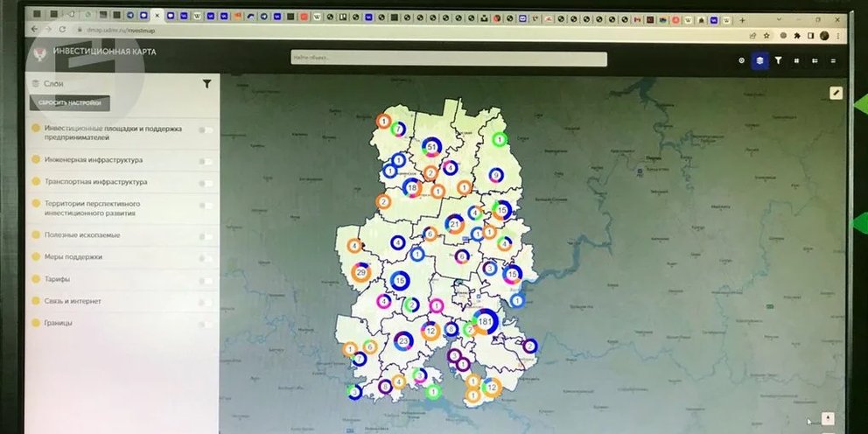Go back with browser back arrow
Viewport: 868px width, 434px height.
click(x=35, y=30)
